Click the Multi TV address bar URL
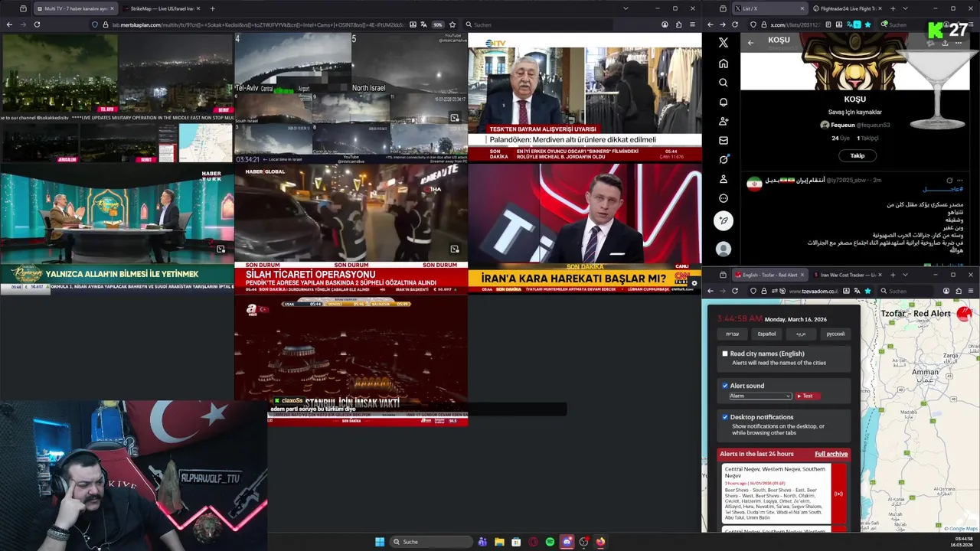 259,24
